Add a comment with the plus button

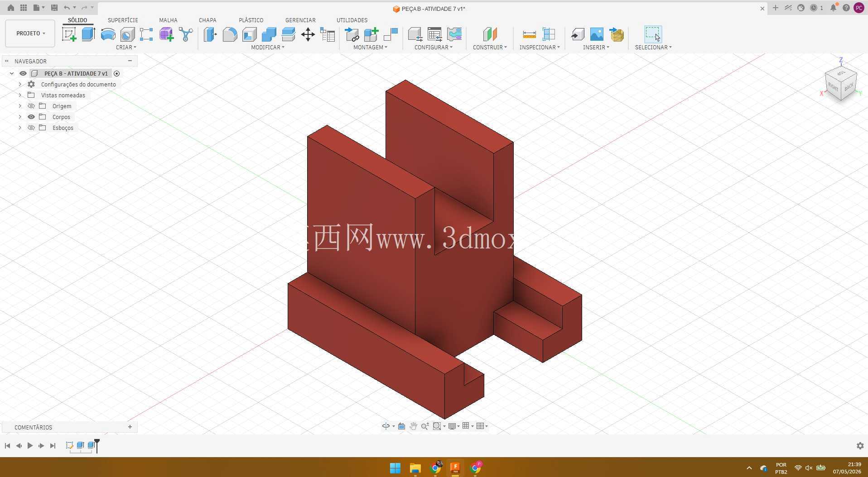point(130,427)
